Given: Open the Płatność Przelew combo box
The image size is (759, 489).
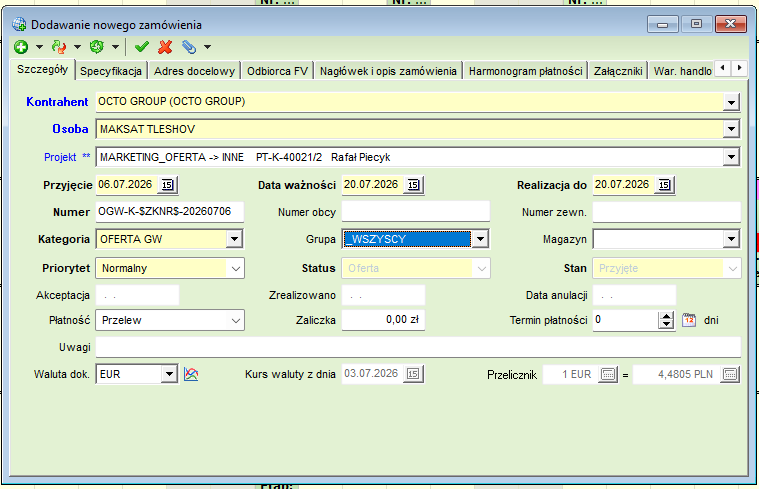Looking at the screenshot, I should (170, 321).
